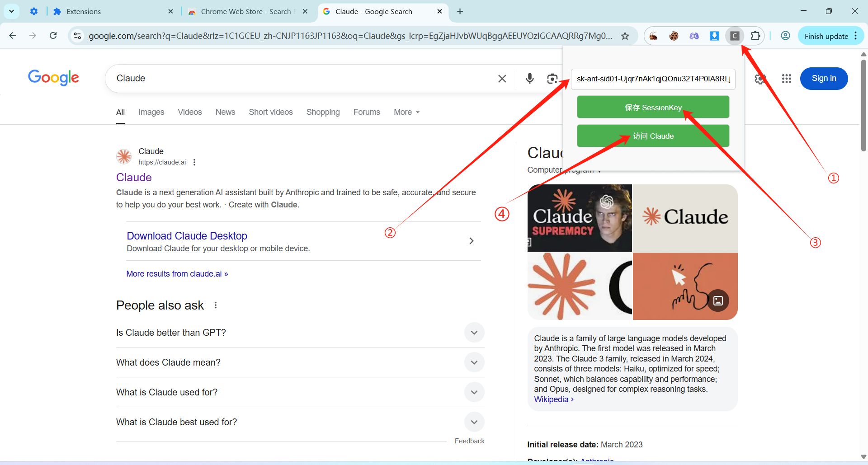Open the Extensions puzzle-piece menu
The image size is (868, 465).
point(755,36)
